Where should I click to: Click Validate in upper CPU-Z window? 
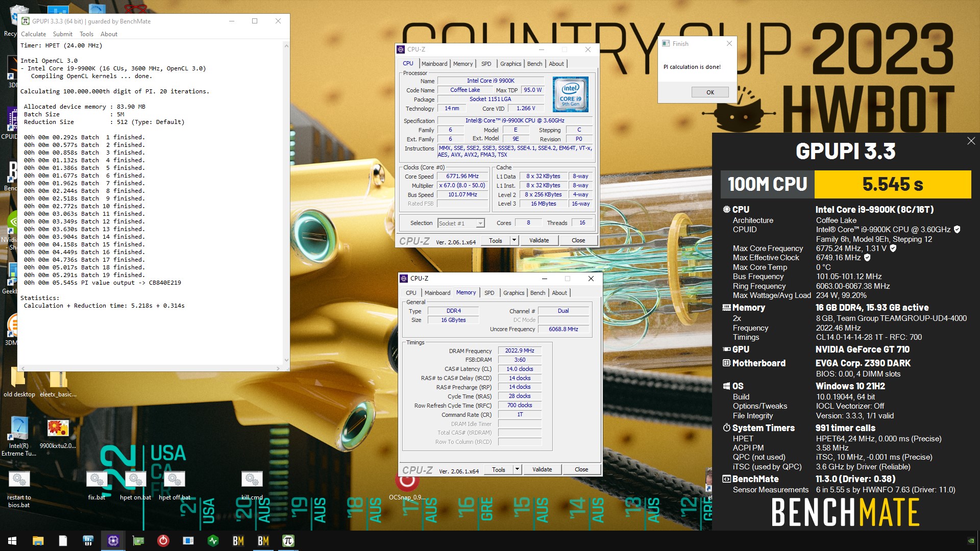click(x=539, y=240)
